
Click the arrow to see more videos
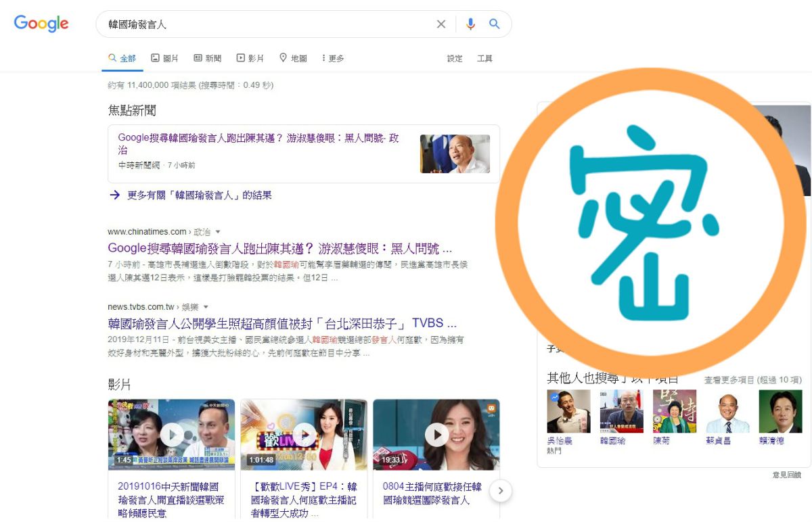tap(501, 491)
